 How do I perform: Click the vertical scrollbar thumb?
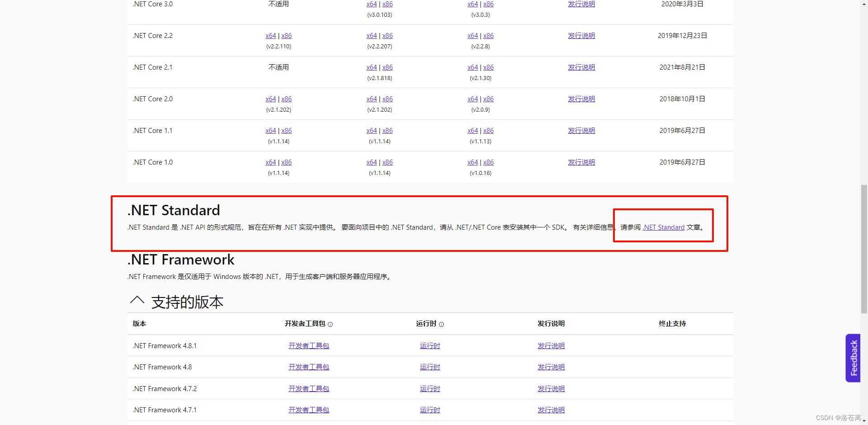(864, 249)
